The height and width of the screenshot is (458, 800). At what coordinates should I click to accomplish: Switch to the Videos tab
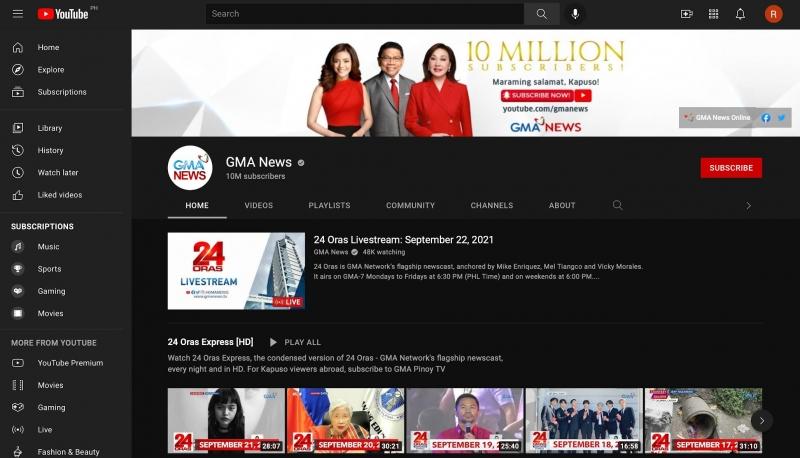259,206
